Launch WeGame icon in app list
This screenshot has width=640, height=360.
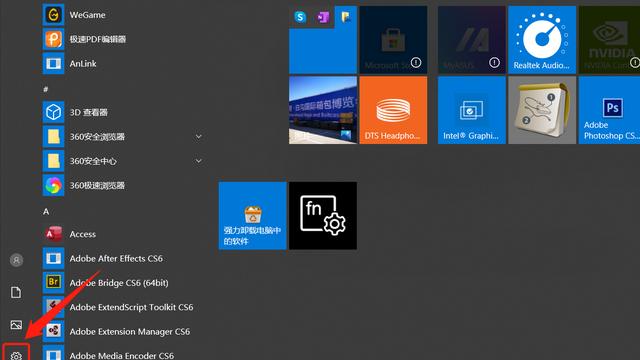53,15
